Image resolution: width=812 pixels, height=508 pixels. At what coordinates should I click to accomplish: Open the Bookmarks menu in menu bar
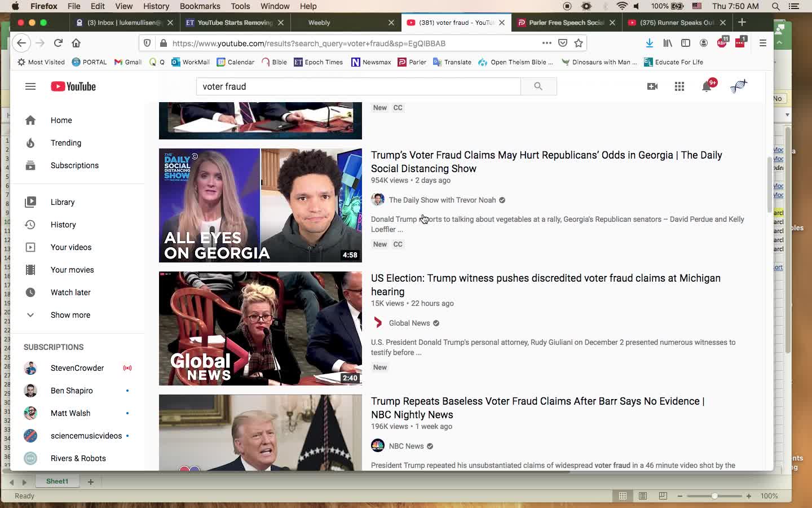pos(200,6)
